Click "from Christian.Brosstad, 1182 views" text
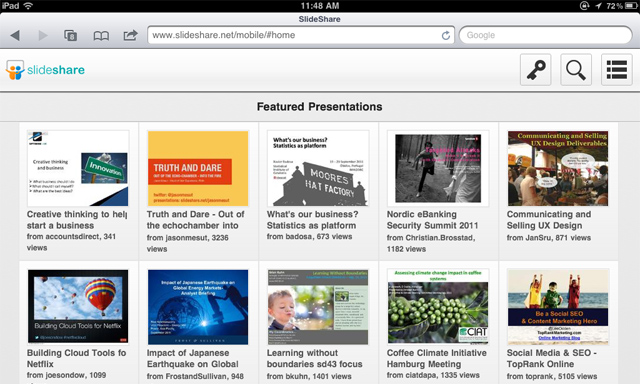The width and height of the screenshot is (640, 384). pyautogui.click(x=431, y=243)
